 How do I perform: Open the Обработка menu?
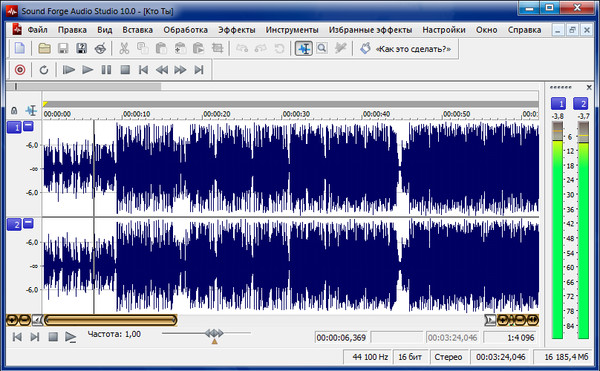tap(185, 30)
